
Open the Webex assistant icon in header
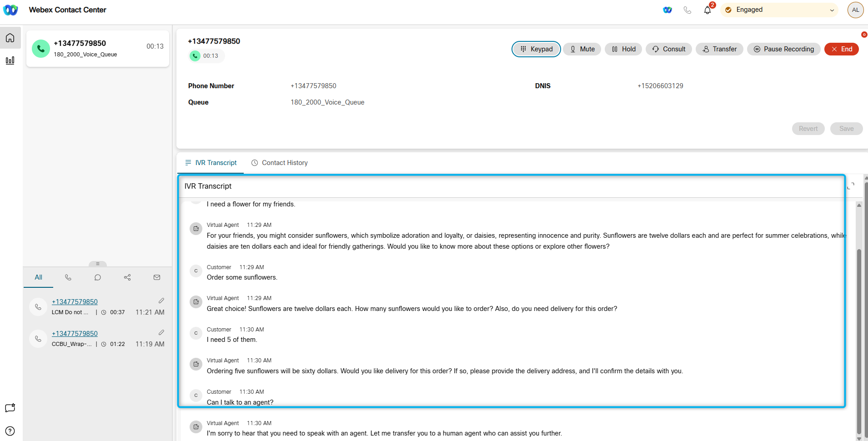tap(667, 10)
